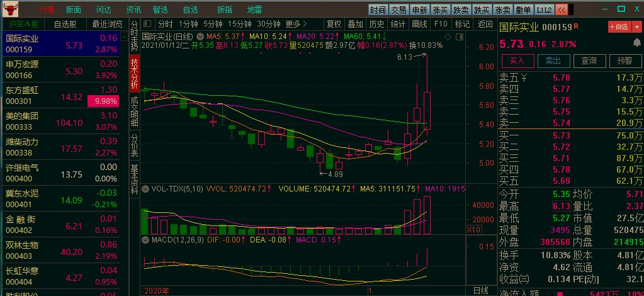Click the 复权 toolbar button
The height and width of the screenshot is (296, 644).
click(334, 24)
